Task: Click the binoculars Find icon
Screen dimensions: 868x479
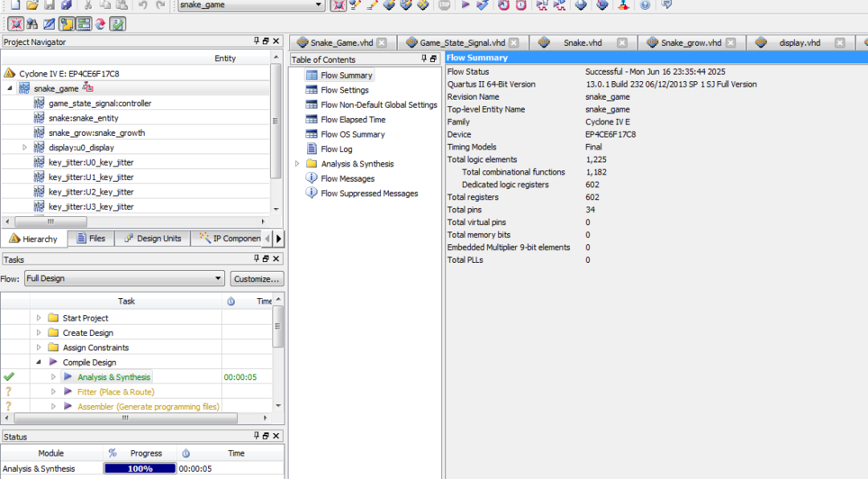Action: click(32, 24)
